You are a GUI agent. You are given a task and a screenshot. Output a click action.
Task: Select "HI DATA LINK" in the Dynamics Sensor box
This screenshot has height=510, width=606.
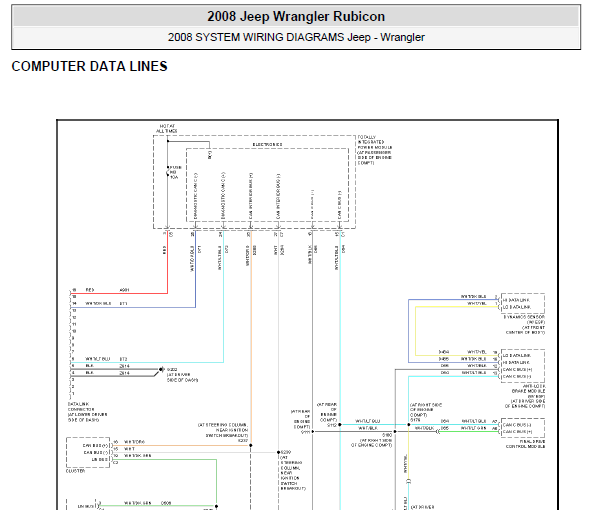click(516, 300)
